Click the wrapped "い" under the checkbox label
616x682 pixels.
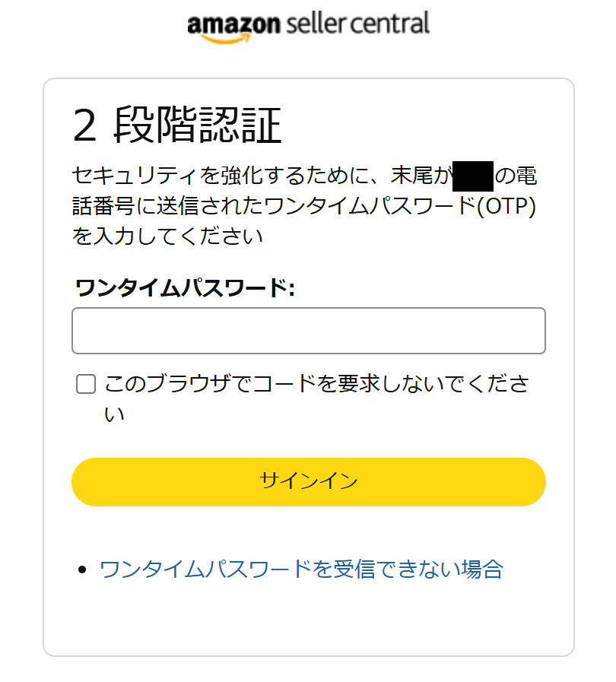[114, 414]
